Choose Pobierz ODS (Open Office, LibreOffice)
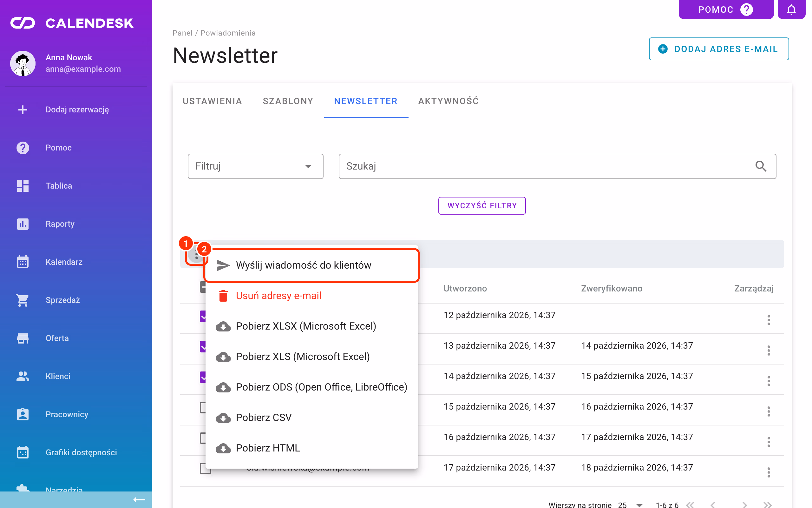Image resolution: width=812 pixels, height=508 pixels. pos(311,387)
